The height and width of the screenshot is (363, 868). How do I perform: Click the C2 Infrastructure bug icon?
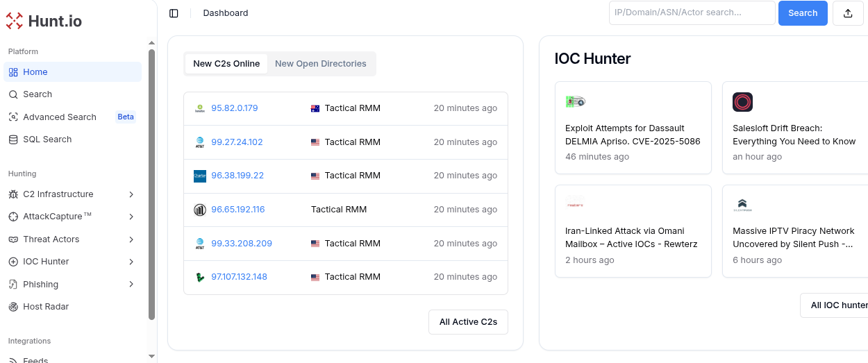[x=13, y=194]
